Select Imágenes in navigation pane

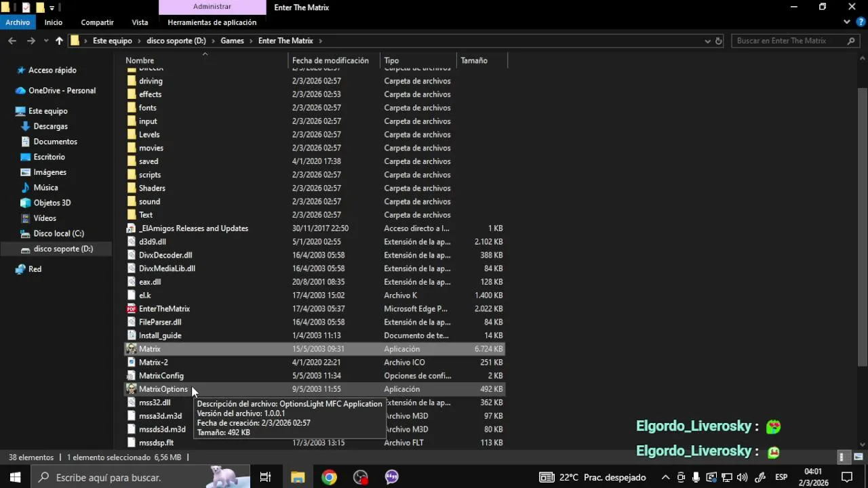[x=50, y=172]
